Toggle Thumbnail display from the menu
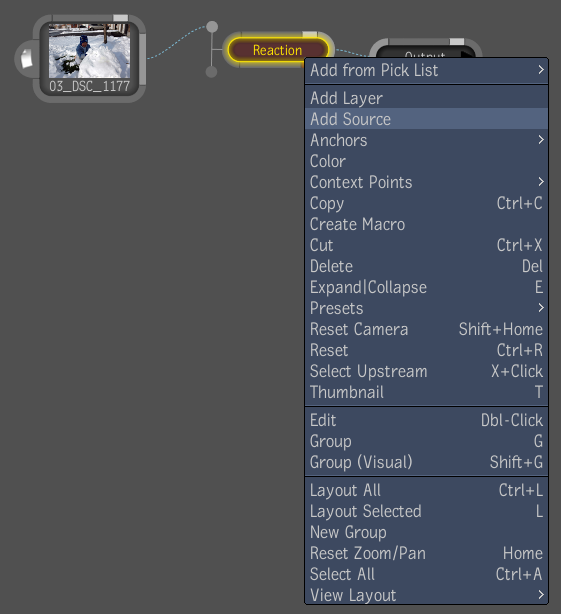This screenshot has width=561, height=614. pos(426,392)
